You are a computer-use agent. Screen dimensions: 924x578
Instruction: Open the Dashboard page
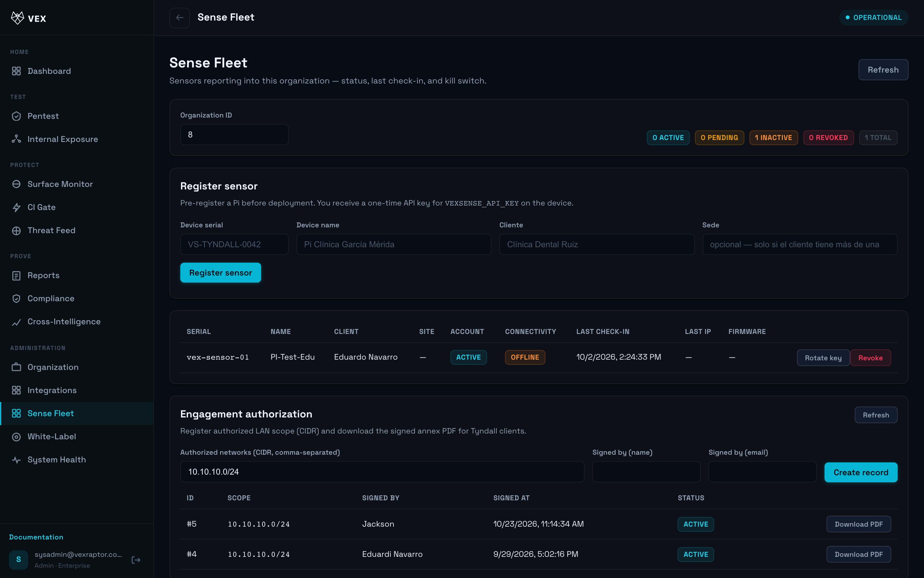[x=77, y=71]
